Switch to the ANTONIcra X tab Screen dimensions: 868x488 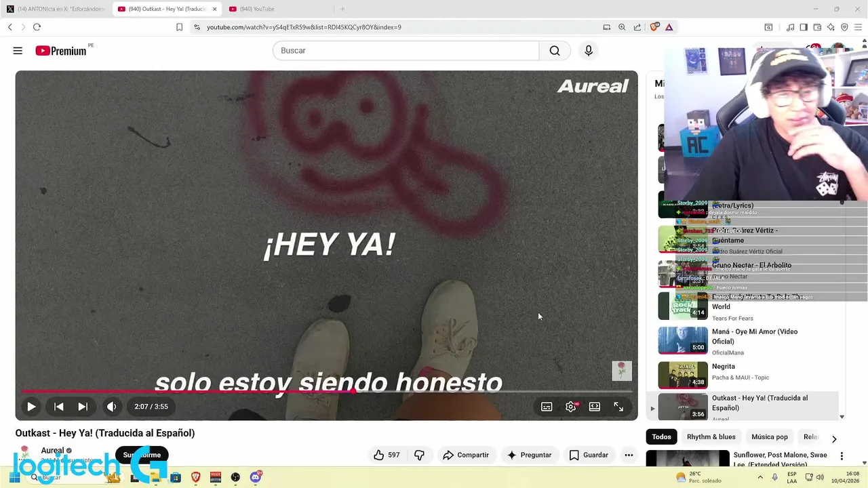(x=56, y=9)
